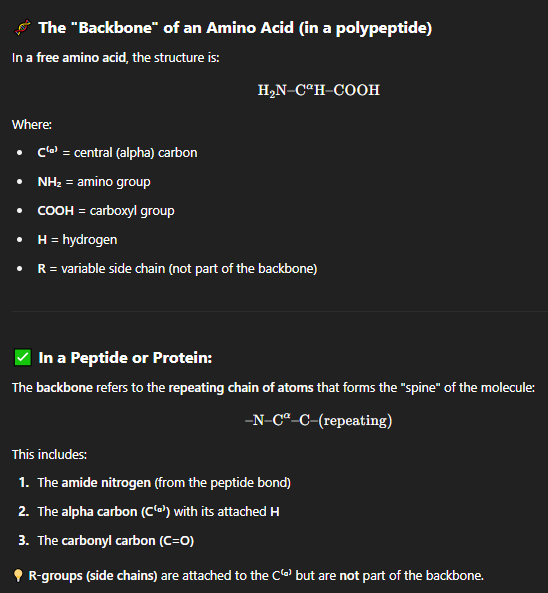Click the green checkmark emoji icon
This screenshot has width=548, height=593.
tap(23, 357)
